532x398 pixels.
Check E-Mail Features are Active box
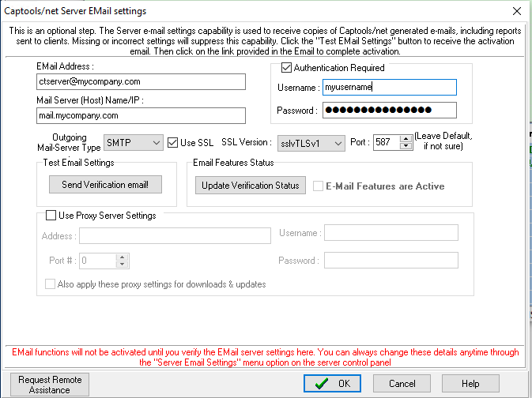click(318, 186)
